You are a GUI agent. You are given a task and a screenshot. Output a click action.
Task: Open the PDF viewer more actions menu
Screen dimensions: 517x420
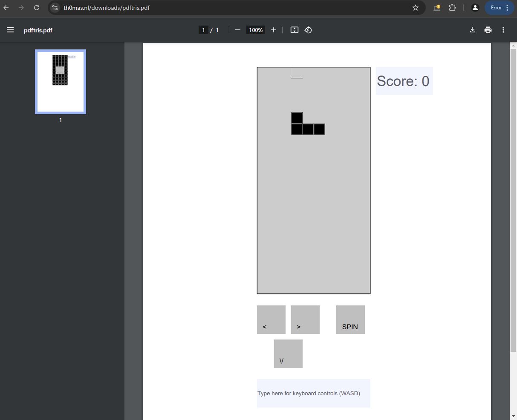pos(503,30)
